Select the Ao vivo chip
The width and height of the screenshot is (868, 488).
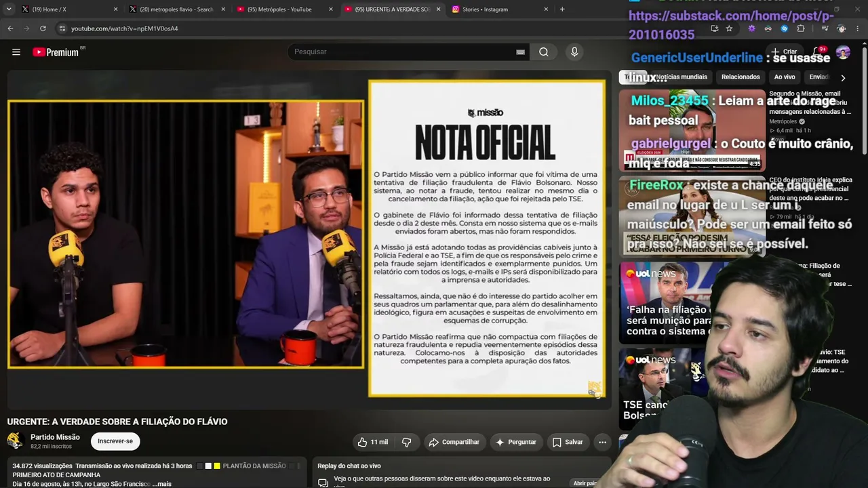(x=785, y=77)
